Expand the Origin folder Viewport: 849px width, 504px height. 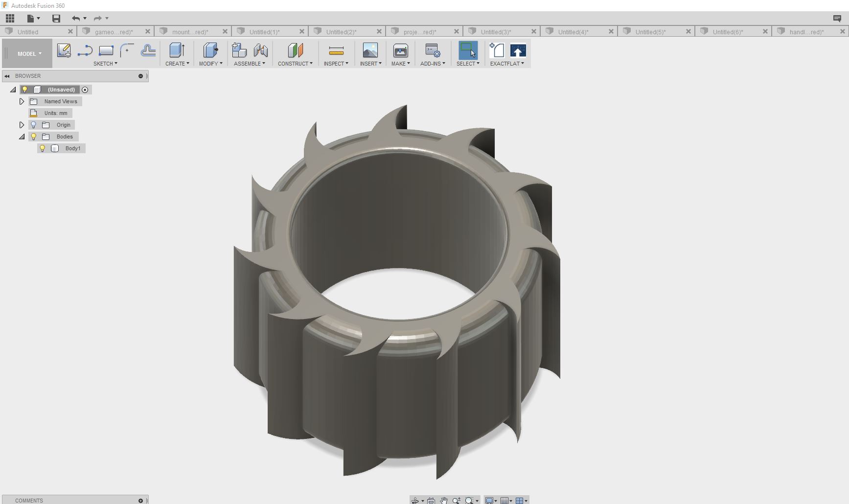pos(22,125)
